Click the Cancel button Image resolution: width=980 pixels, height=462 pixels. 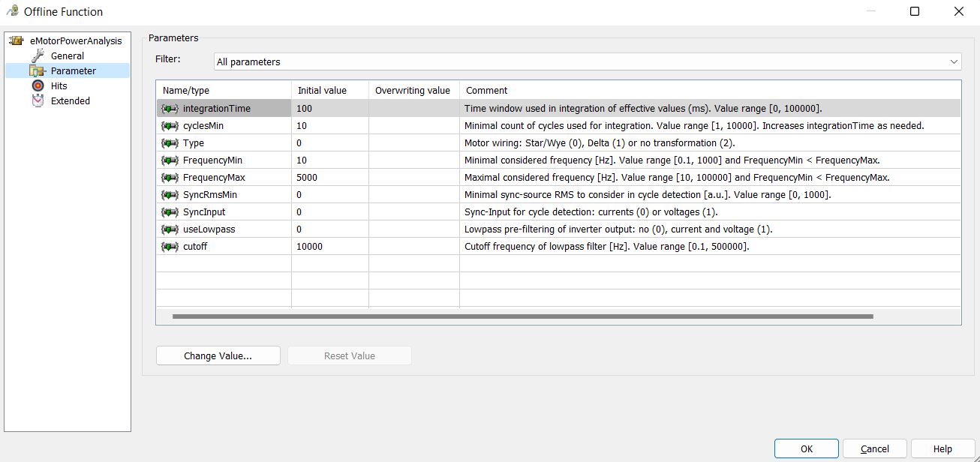click(x=875, y=448)
